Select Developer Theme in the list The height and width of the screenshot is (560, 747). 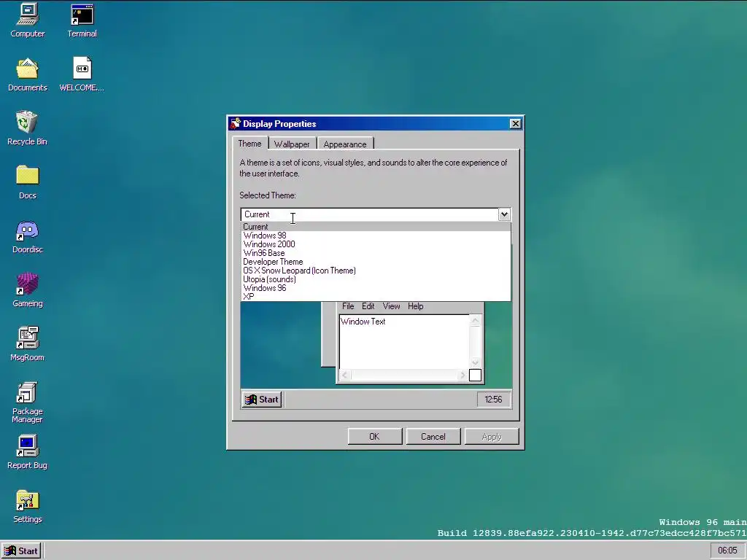point(376,262)
